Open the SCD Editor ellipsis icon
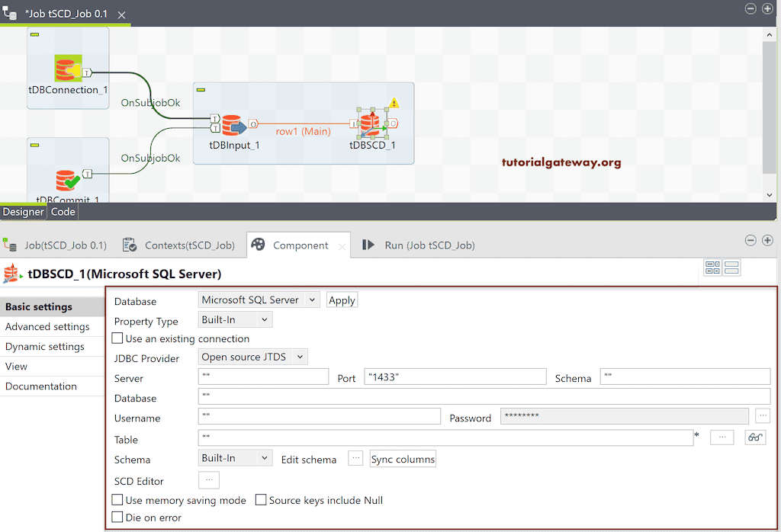Image resolution: width=781 pixels, height=532 pixels. point(209,481)
